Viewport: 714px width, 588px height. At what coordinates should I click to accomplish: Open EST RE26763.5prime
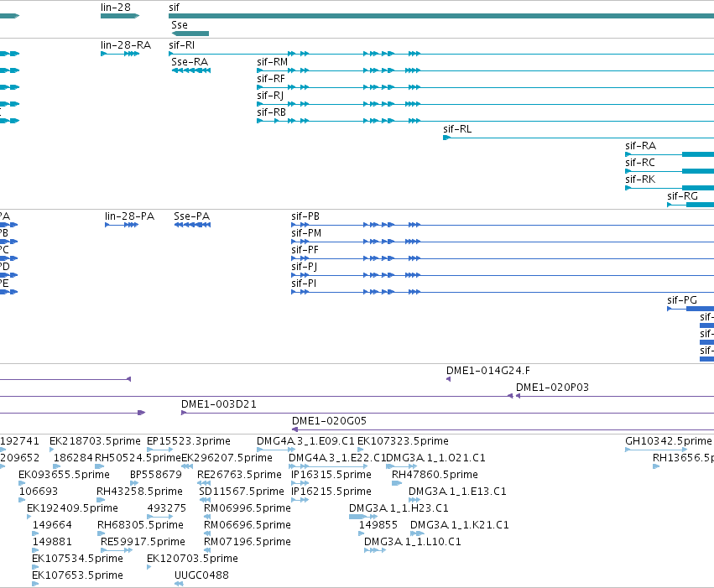(239, 475)
